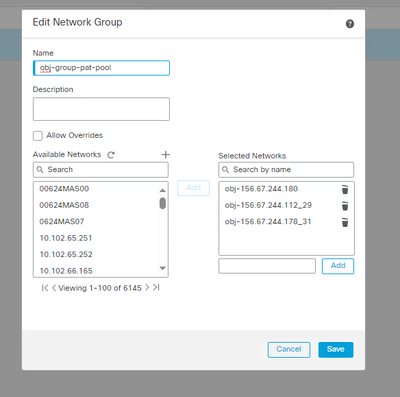The height and width of the screenshot is (397, 400).
Task: Enable the Allow Overrides checkbox
Action: 38,136
